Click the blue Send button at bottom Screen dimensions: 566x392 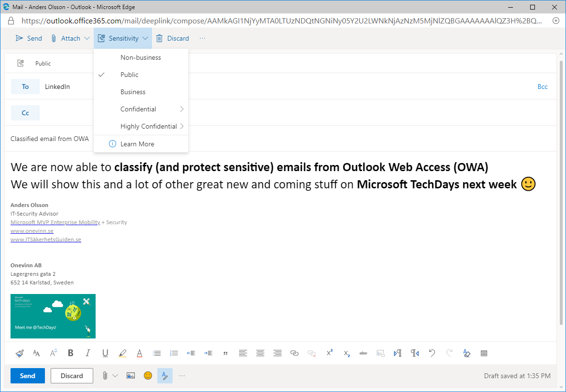pos(27,376)
